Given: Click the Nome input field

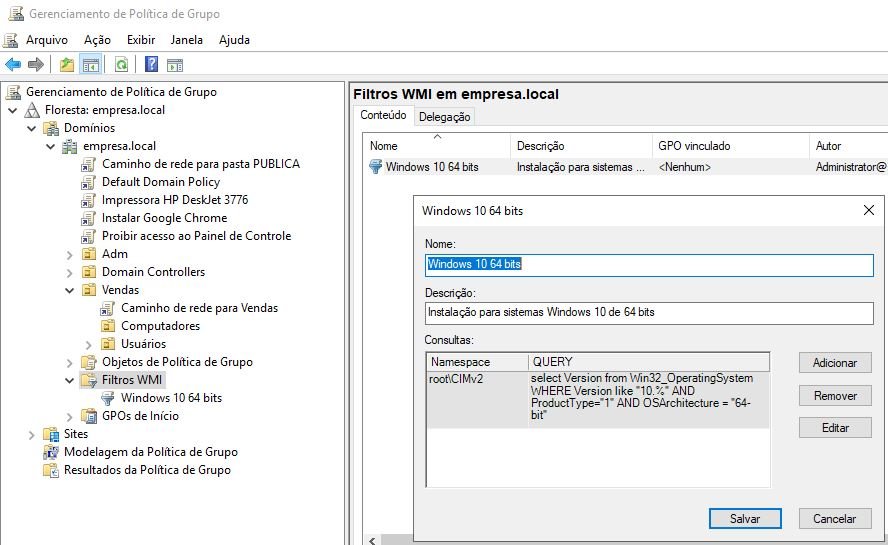Looking at the screenshot, I should click(649, 265).
